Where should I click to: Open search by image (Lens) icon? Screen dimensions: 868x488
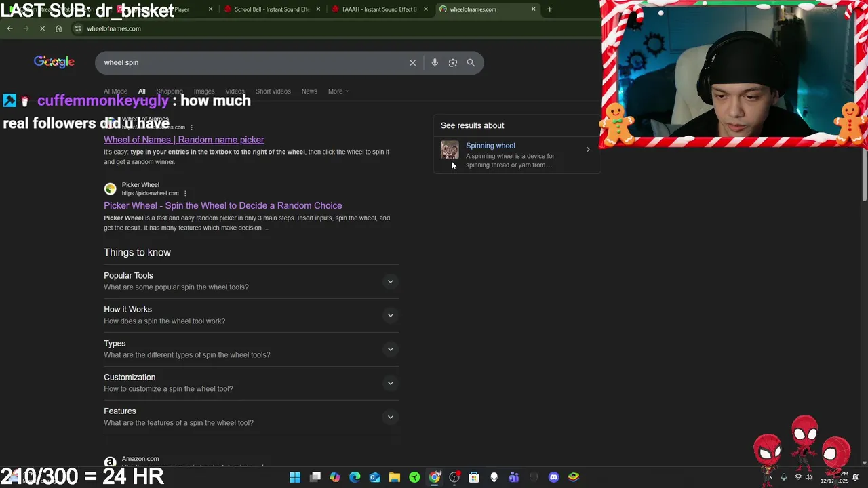point(452,62)
